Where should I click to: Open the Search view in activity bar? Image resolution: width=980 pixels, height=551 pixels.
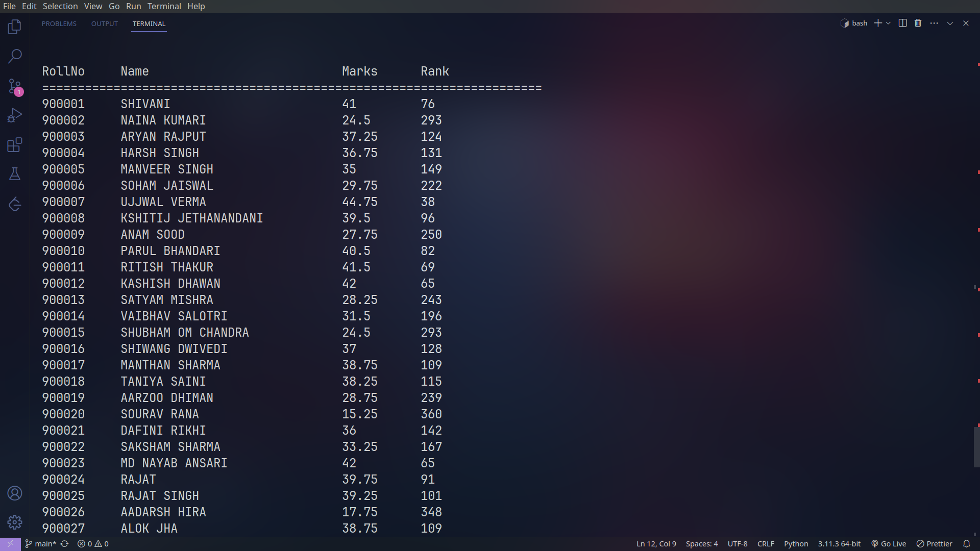(15, 56)
